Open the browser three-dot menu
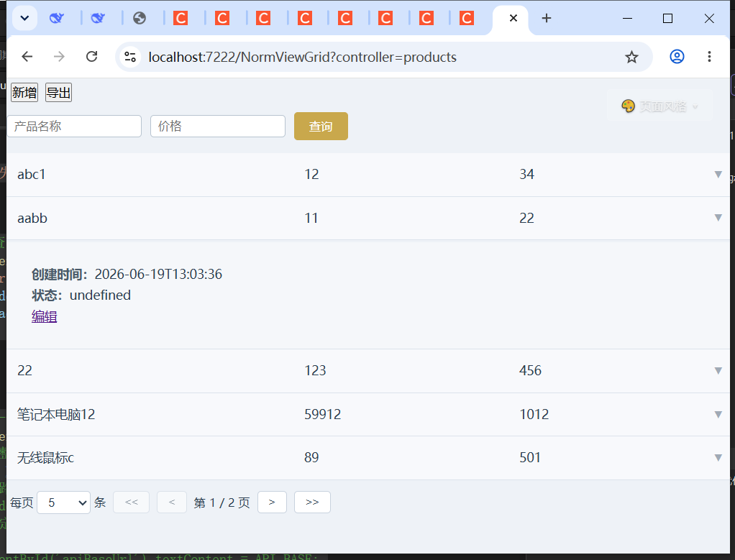Screen dimensions: 735x560 coord(709,57)
